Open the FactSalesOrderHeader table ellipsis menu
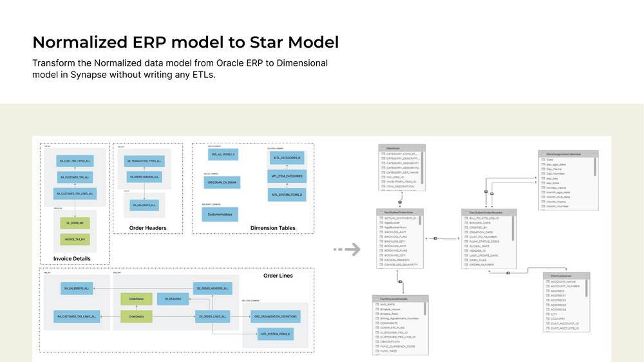 (512, 213)
